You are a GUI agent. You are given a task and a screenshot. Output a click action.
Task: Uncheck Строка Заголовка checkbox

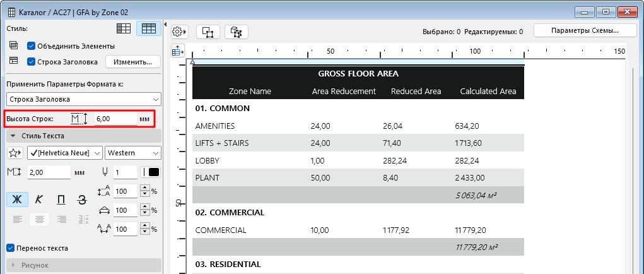coord(31,62)
